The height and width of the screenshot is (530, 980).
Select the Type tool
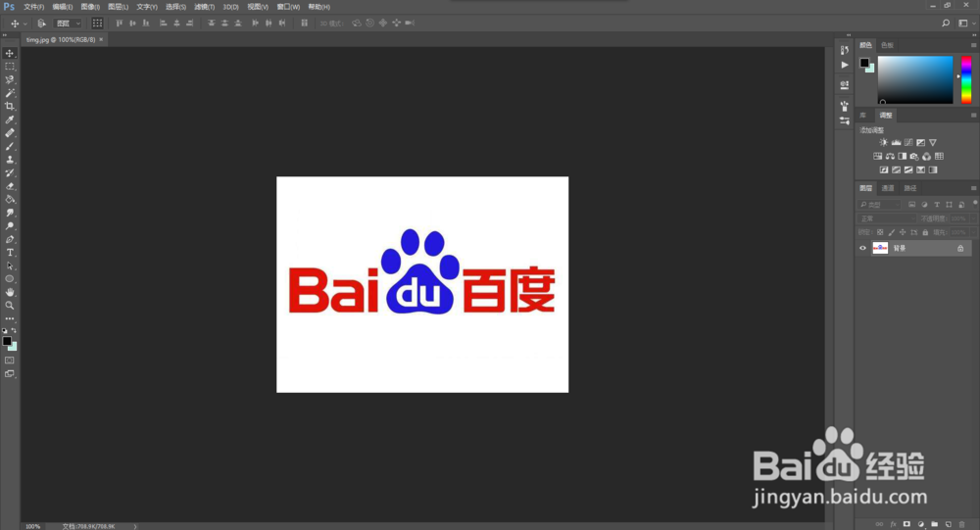pyautogui.click(x=10, y=253)
